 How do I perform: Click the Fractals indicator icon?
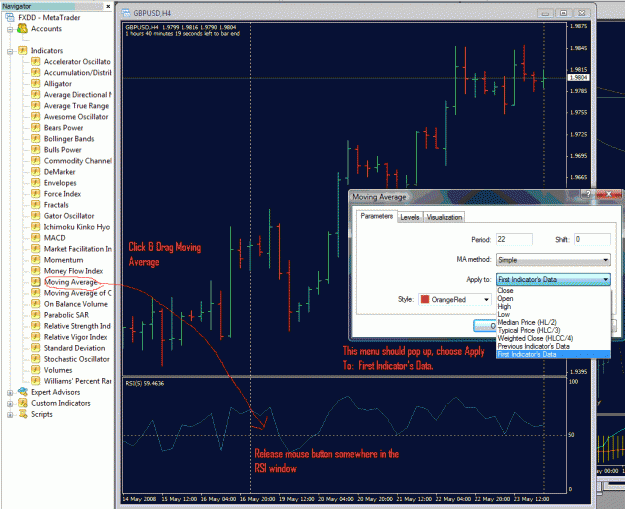pos(35,205)
